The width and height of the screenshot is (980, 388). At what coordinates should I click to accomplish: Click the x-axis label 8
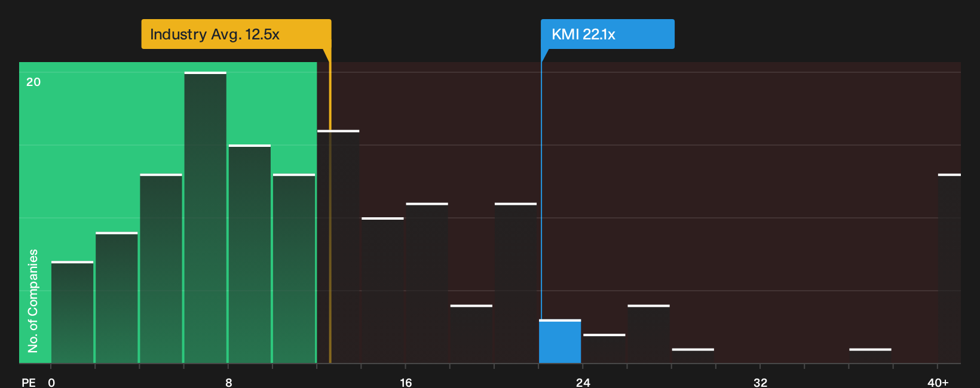229,382
